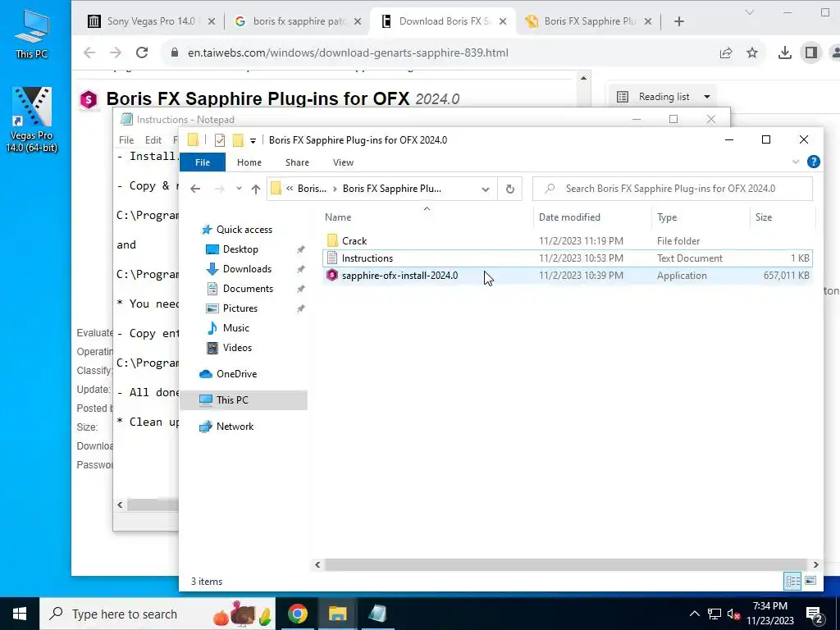This screenshot has width=840, height=630.
Task: Click the Explorer search box
Action: (673, 189)
